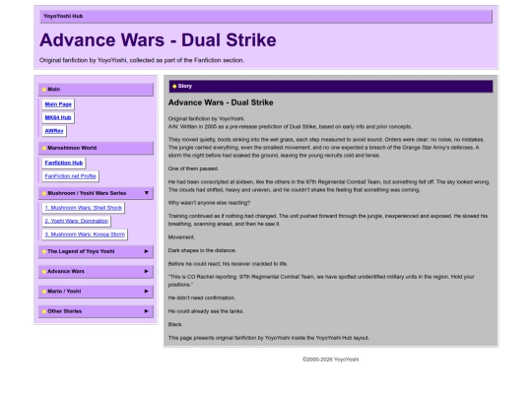Viewport: 532px width, 399px height.
Task: Click the diamond icon beside Mario / Yoshi
Action: [x=44, y=292]
